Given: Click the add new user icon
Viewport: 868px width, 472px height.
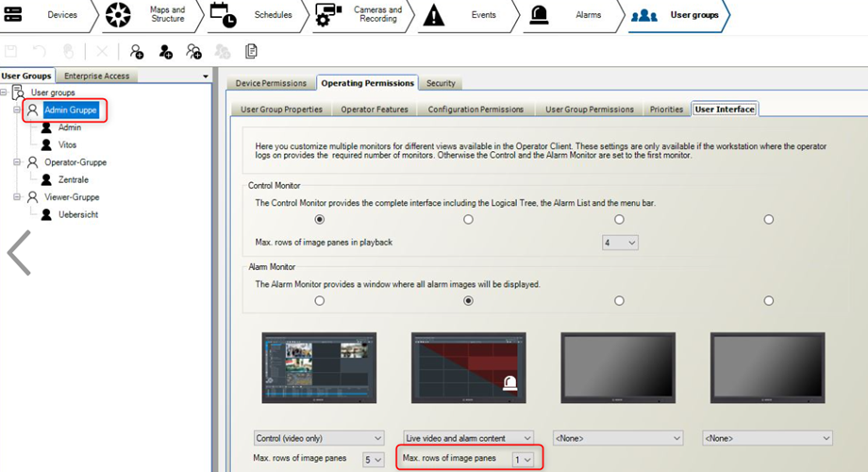Looking at the screenshot, I should [x=166, y=51].
